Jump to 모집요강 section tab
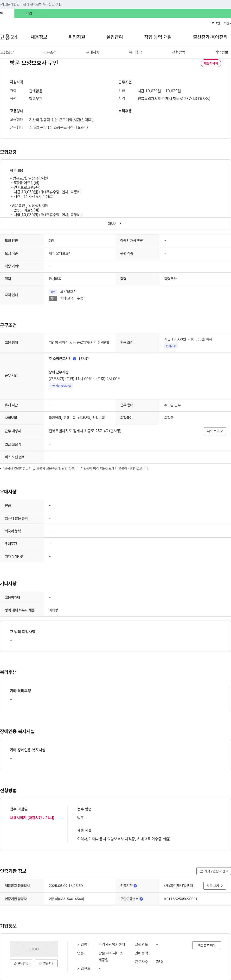This screenshot has width=231, height=980. pos(7,52)
